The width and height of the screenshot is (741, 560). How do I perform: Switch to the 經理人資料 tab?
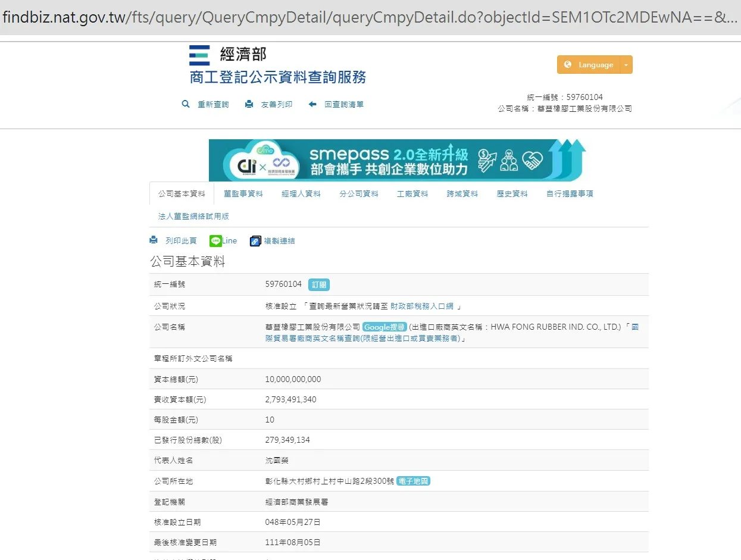[301, 194]
